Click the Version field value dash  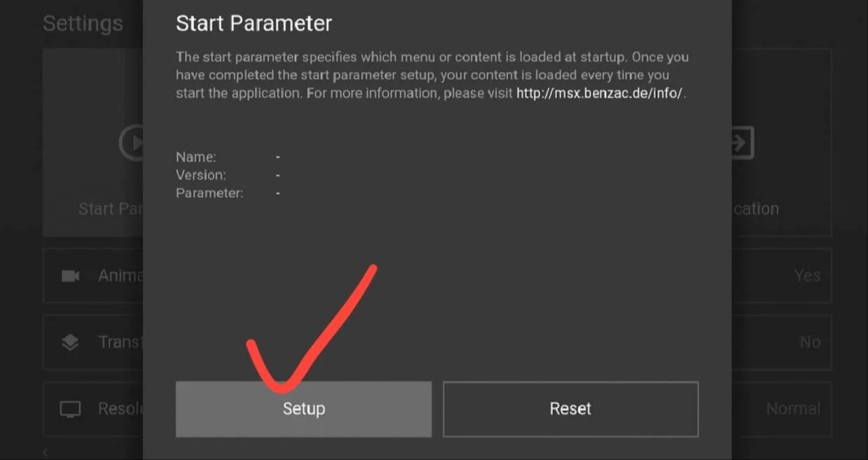click(278, 175)
